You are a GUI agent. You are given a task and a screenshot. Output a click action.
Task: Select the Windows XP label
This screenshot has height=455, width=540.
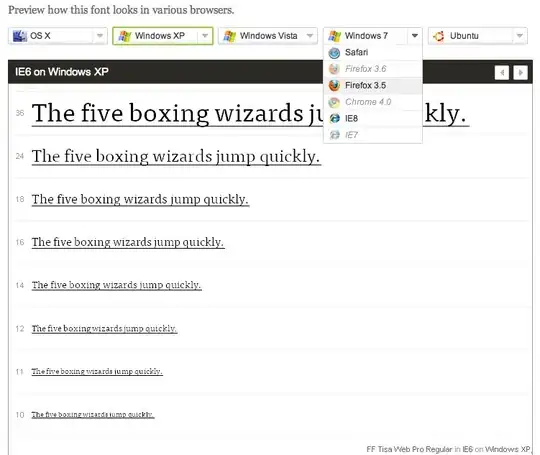coord(160,36)
